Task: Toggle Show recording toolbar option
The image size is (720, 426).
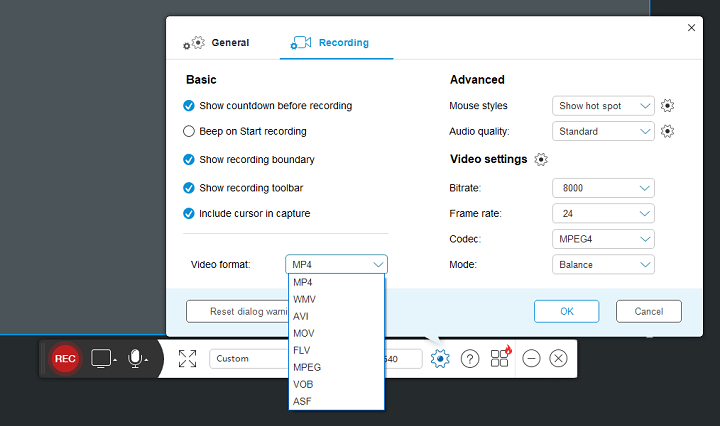Action: pos(189,188)
